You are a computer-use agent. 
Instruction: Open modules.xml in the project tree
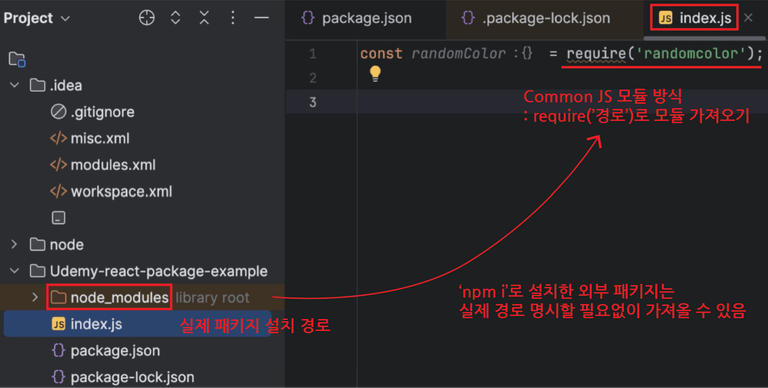(113, 165)
